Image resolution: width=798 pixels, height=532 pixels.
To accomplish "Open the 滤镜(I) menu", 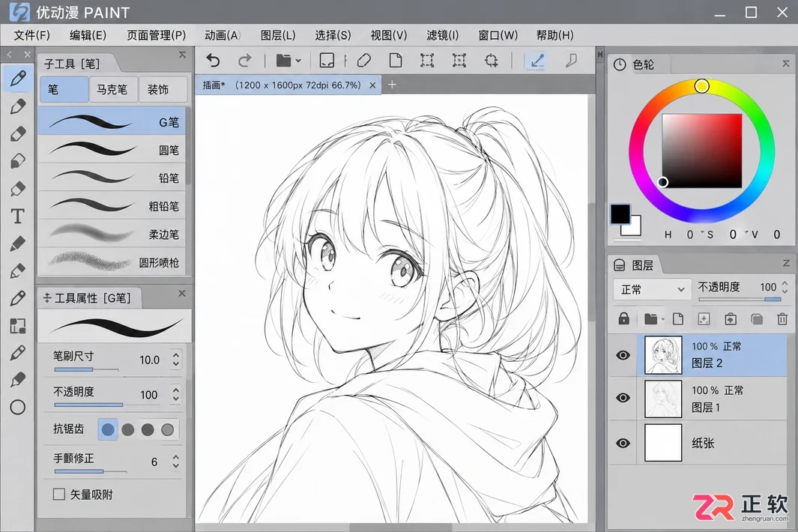I will pyautogui.click(x=442, y=35).
